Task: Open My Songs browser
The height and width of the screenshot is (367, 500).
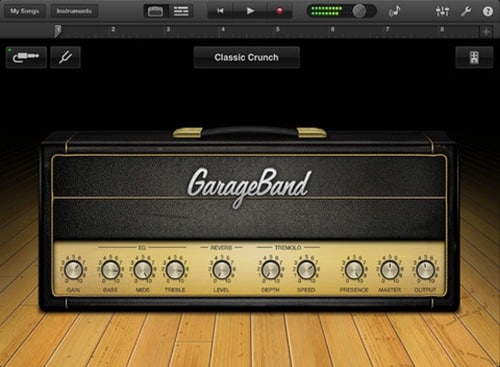Action: (x=24, y=11)
